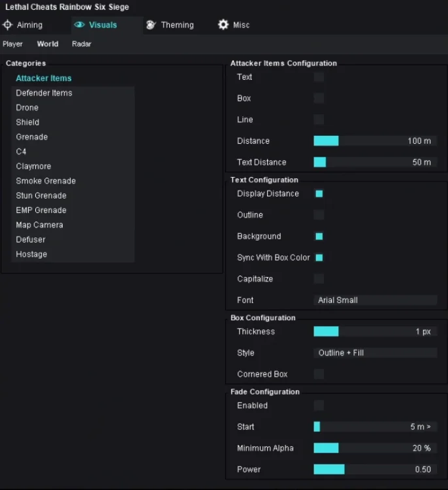Click the Distance slider set to 100 m

click(x=375, y=141)
